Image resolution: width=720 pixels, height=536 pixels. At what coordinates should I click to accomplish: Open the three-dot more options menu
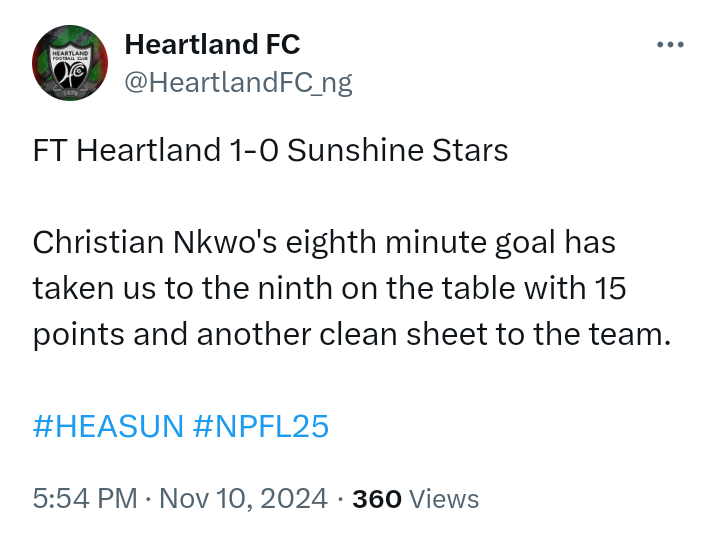tap(669, 45)
